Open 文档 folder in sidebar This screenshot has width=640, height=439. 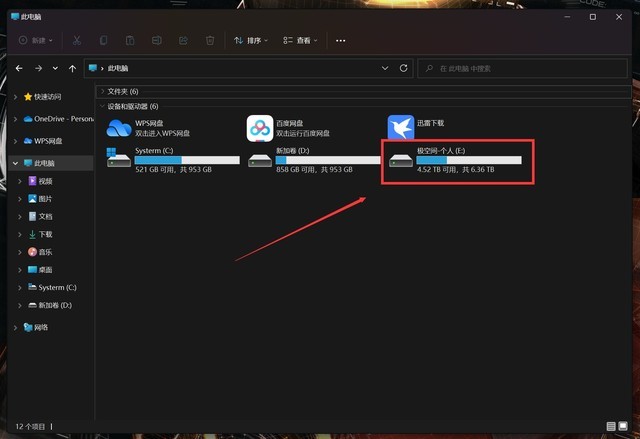40,216
